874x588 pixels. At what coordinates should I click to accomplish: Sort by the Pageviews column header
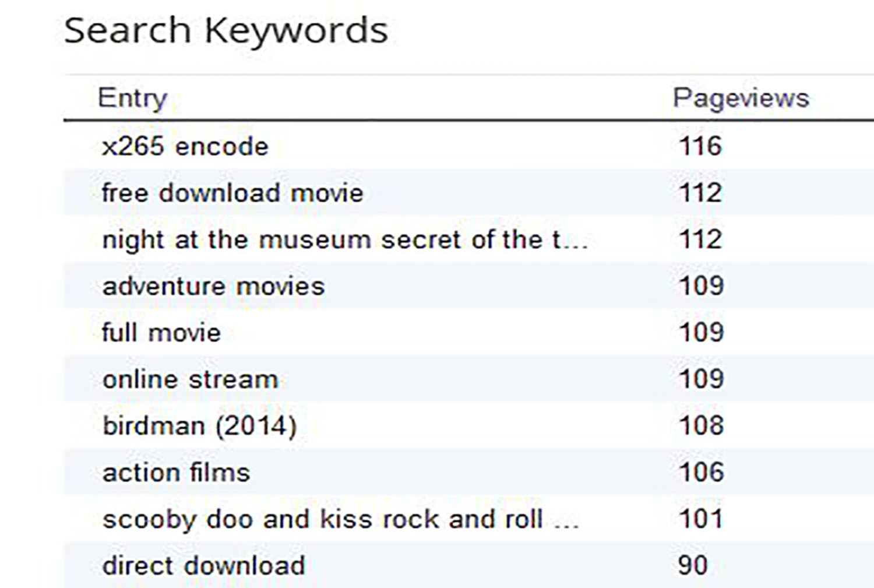741,97
